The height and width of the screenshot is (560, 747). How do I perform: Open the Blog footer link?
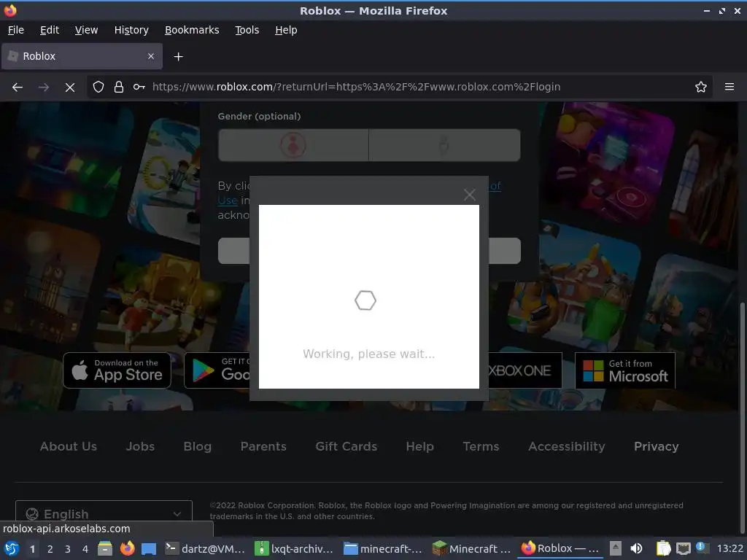pos(197,447)
